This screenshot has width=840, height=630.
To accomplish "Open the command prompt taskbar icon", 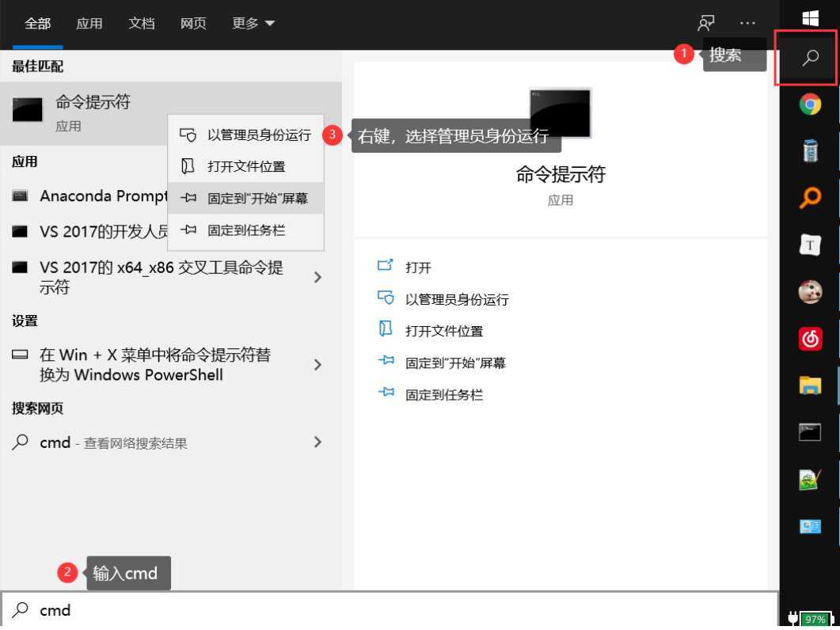I will tap(810, 432).
